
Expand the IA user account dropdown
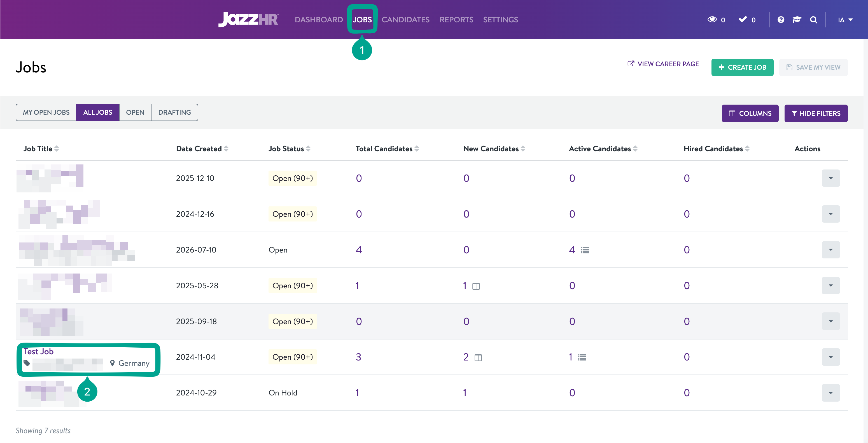845,20
